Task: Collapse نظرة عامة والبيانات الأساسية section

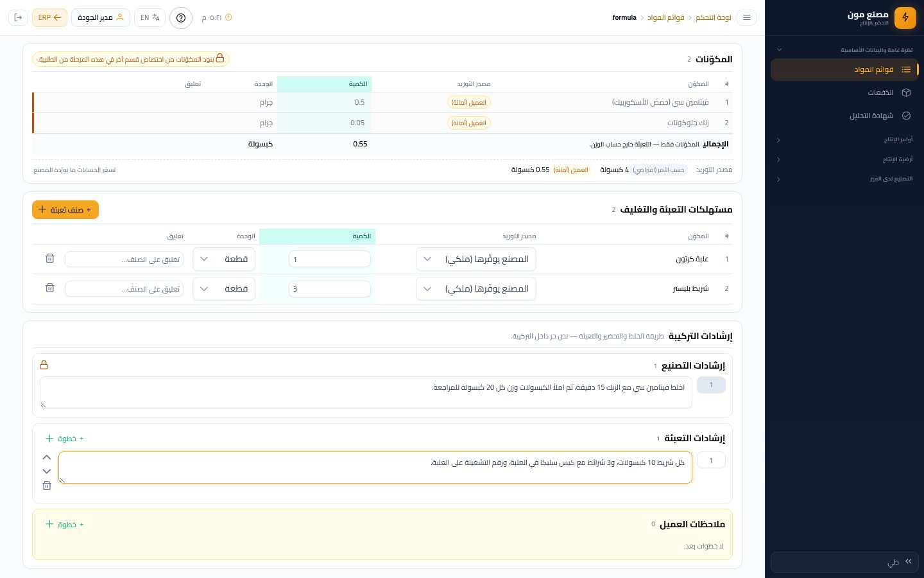Action: click(844, 49)
